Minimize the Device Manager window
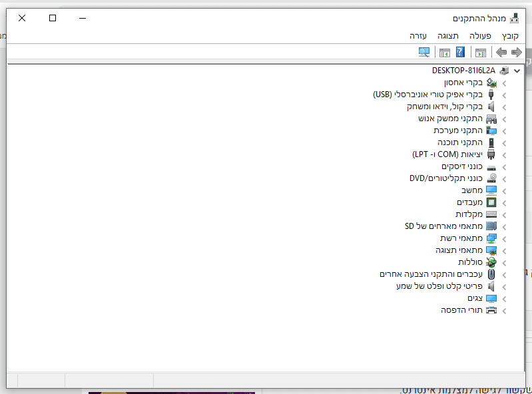532x394 pixels. pos(83,18)
